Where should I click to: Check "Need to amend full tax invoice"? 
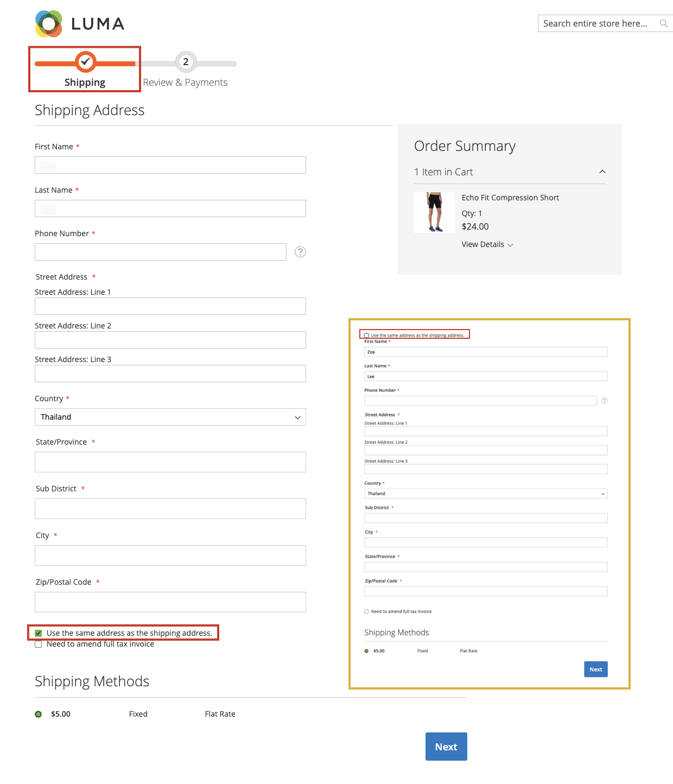tap(38, 644)
